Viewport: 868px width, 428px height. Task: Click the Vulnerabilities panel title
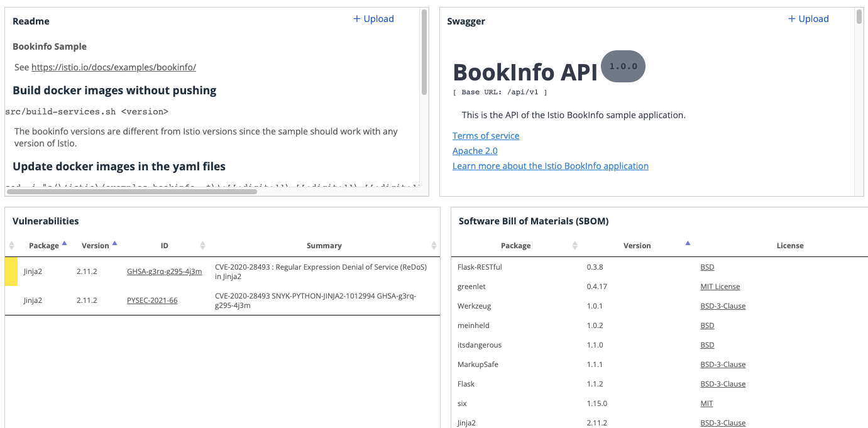click(46, 221)
